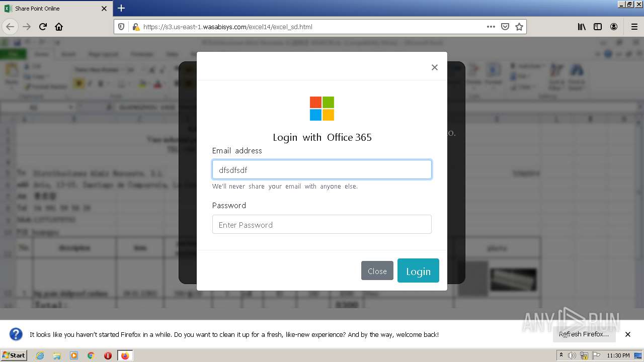Launch Google Chrome from taskbar

91,355
